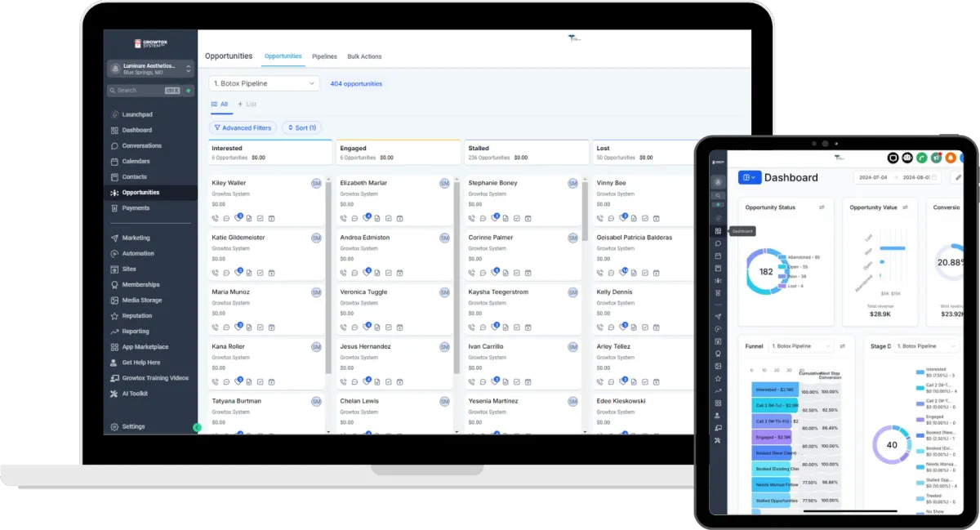Open Katie Gildemeister's opportunity card
The height and width of the screenshot is (530, 980).
point(267,254)
